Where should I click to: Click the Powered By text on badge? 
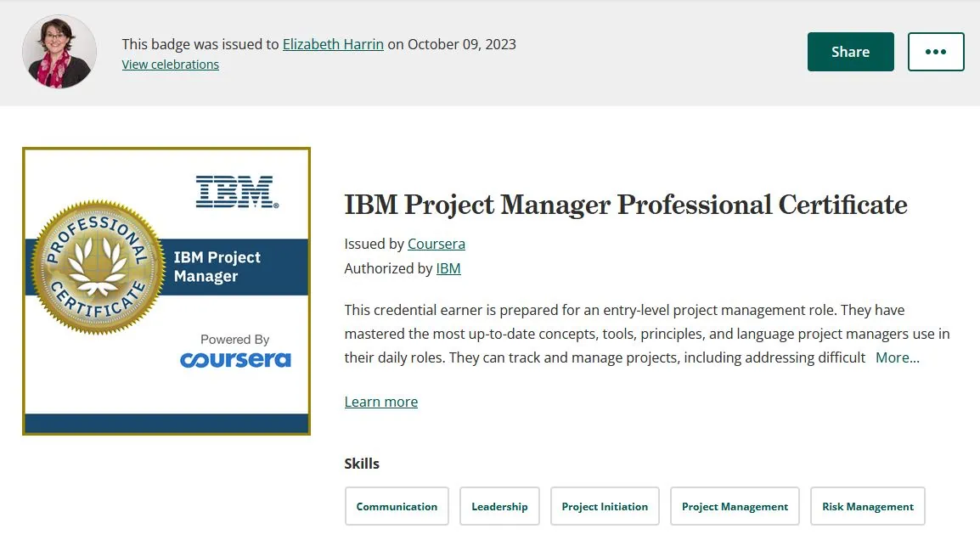(235, 340)
